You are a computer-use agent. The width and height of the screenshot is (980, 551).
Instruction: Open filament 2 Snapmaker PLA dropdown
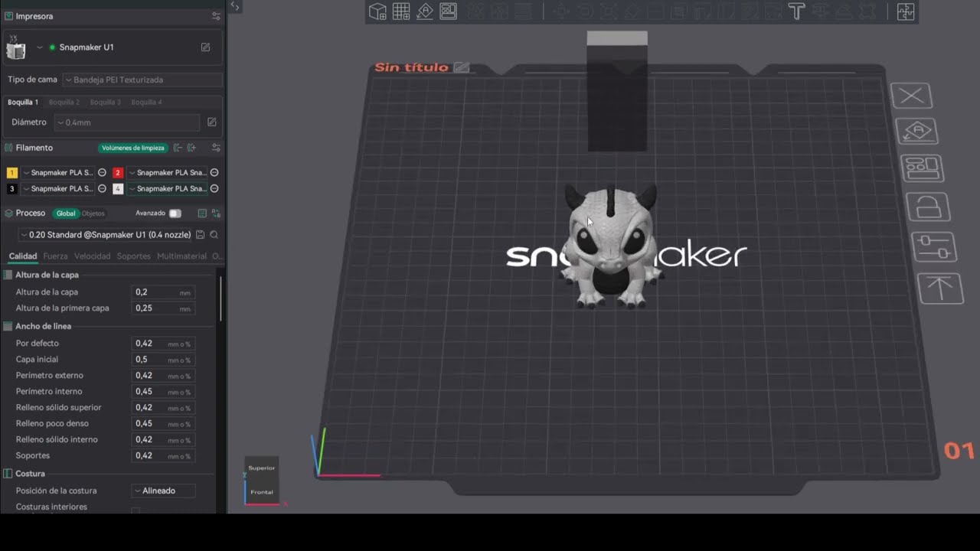(x=168, y=173)
